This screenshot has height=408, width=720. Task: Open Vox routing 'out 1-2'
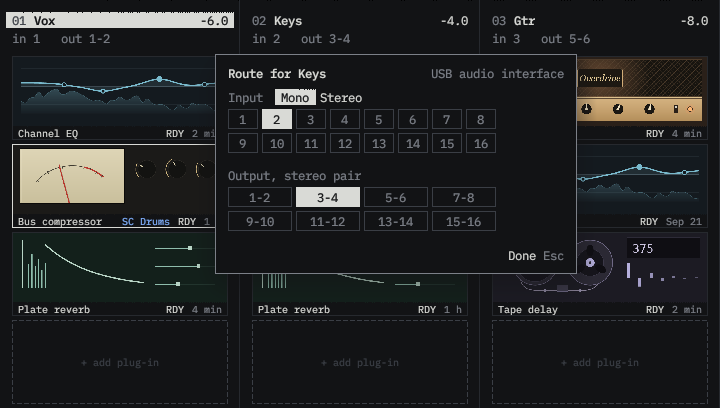tap(85, 39)
